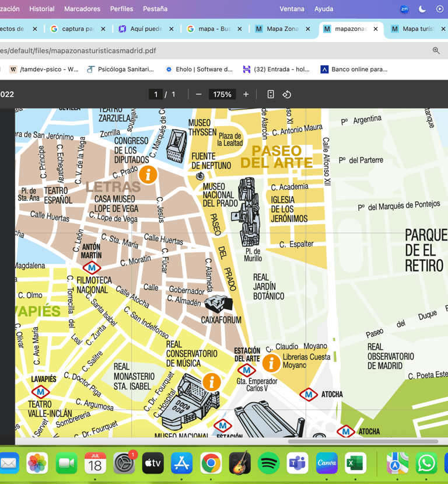Open the (32) Entrada bookmark

click(x=276, y=69)
